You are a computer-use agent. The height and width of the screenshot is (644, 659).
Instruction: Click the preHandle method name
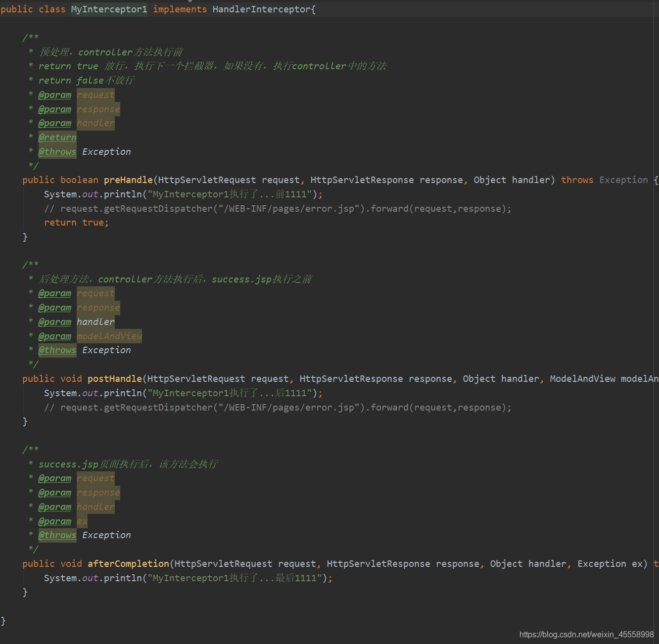pos(128,180)
